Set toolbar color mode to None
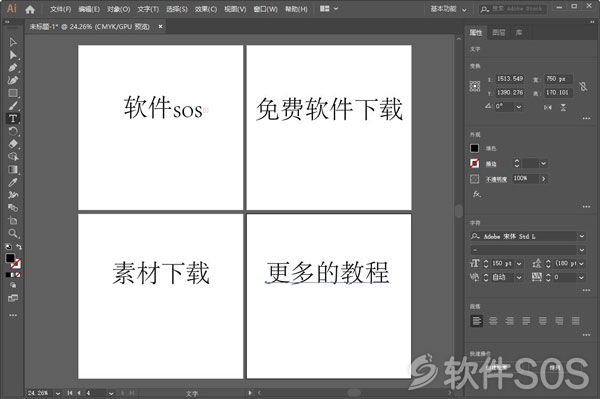The width and height of the screenshot is (600, 399). click(18, 275)
